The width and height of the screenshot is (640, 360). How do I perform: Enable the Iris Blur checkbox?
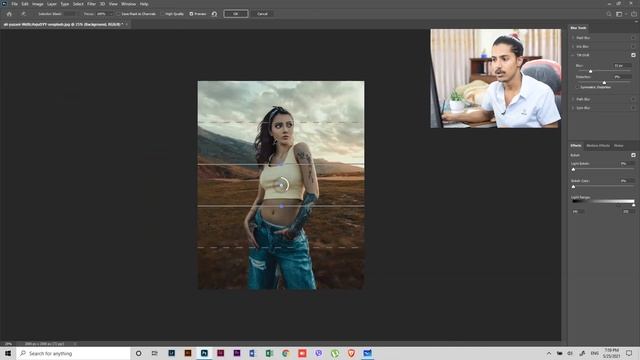633,47
